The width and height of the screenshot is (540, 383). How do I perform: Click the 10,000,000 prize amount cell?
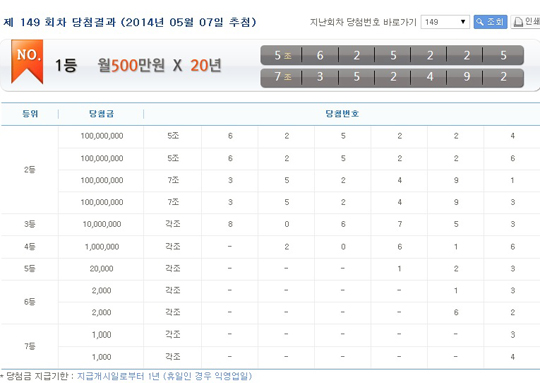(101, 224)
